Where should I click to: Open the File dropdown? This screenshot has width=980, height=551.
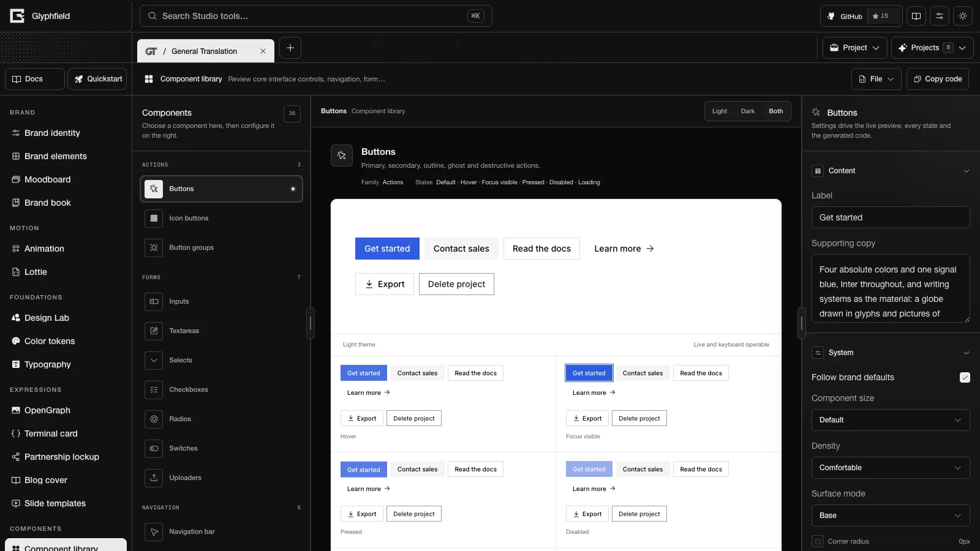tap(876, 79)
